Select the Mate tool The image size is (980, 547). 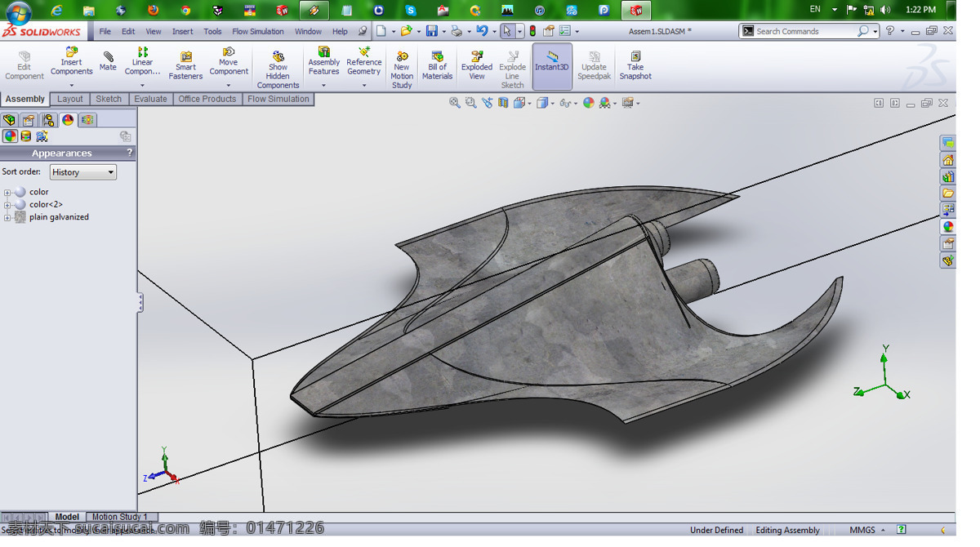coord(108,61)
